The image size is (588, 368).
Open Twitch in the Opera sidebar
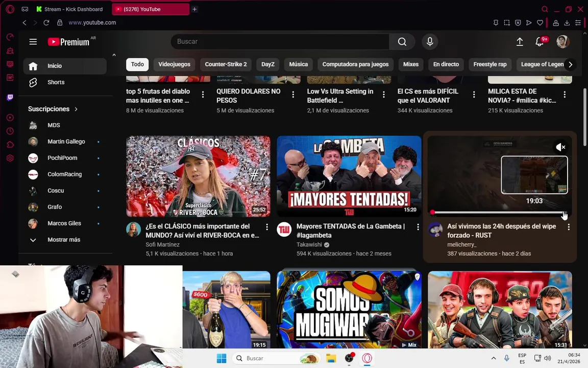point(10,98)
